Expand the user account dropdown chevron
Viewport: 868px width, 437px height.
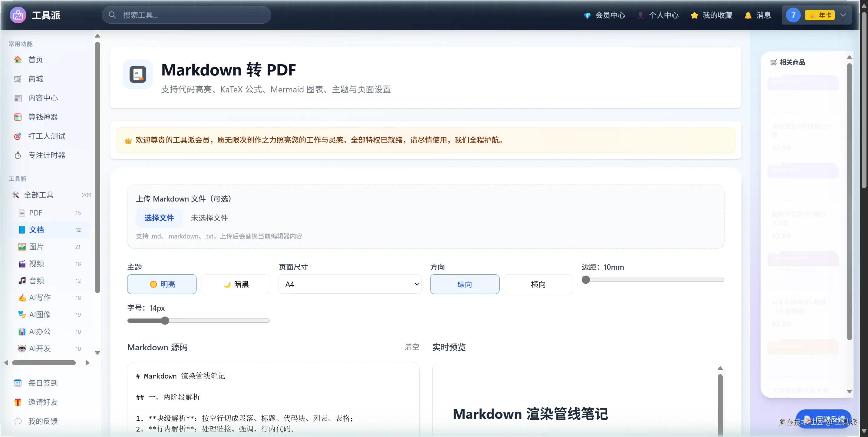point(843,15)
